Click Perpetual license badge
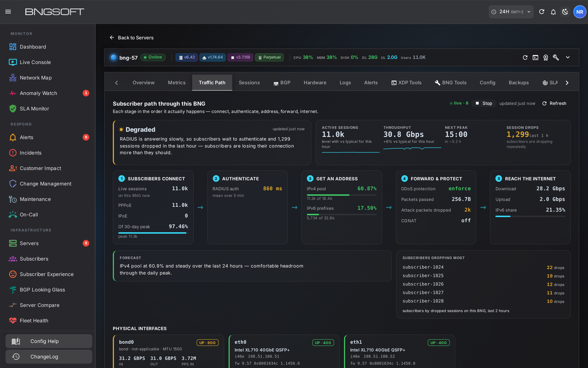This screenshot has height=368, width=588. [x=269, y=57]
